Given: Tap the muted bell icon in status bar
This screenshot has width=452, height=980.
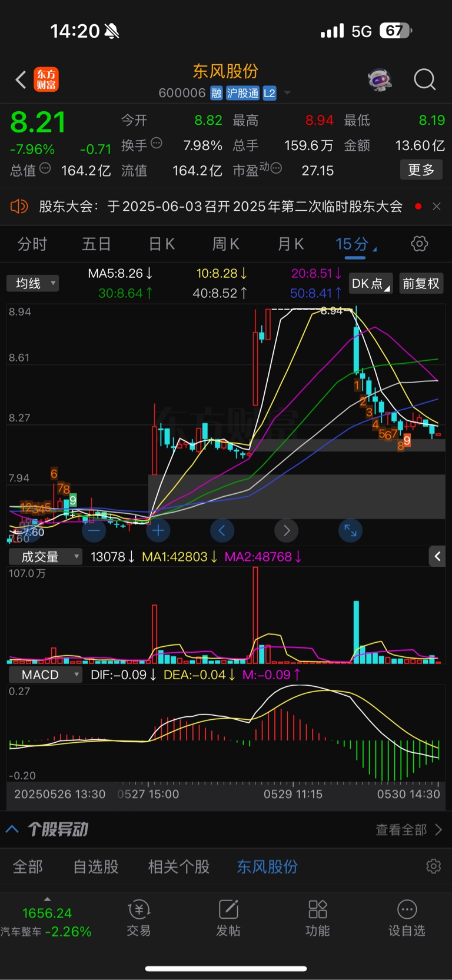Looking at the screenshot, I should [112, 31].
